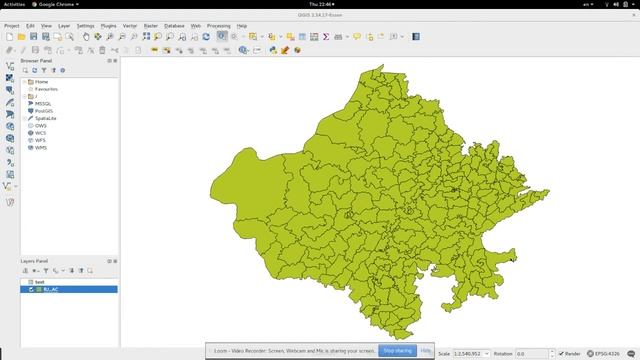Toggle the Render checkbox in status bar

(562, 353)
